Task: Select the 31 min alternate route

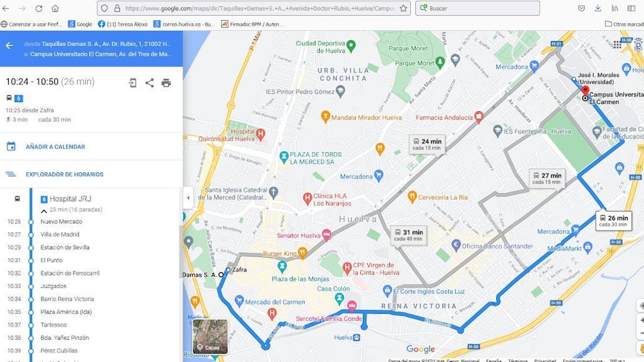Action: click(x=408, y=235)
